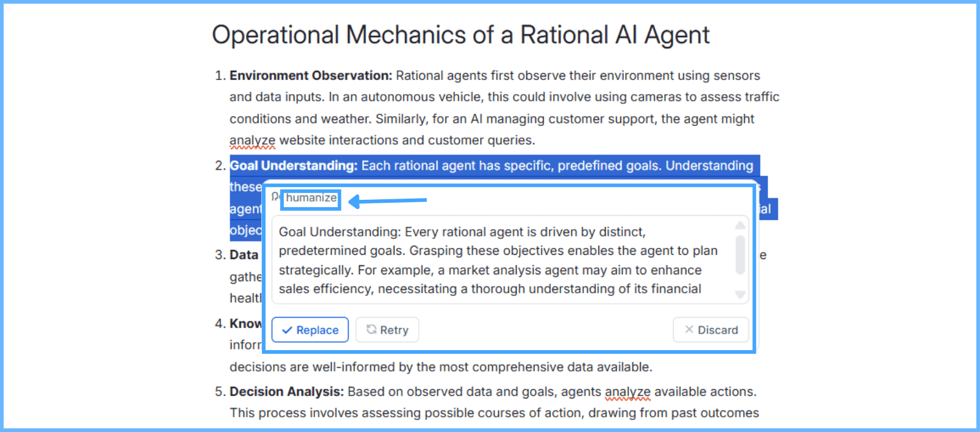The width and height of the screenshot is (980, 432).
Task: Click the X icon on Discard button
Action: pos(689,329)
